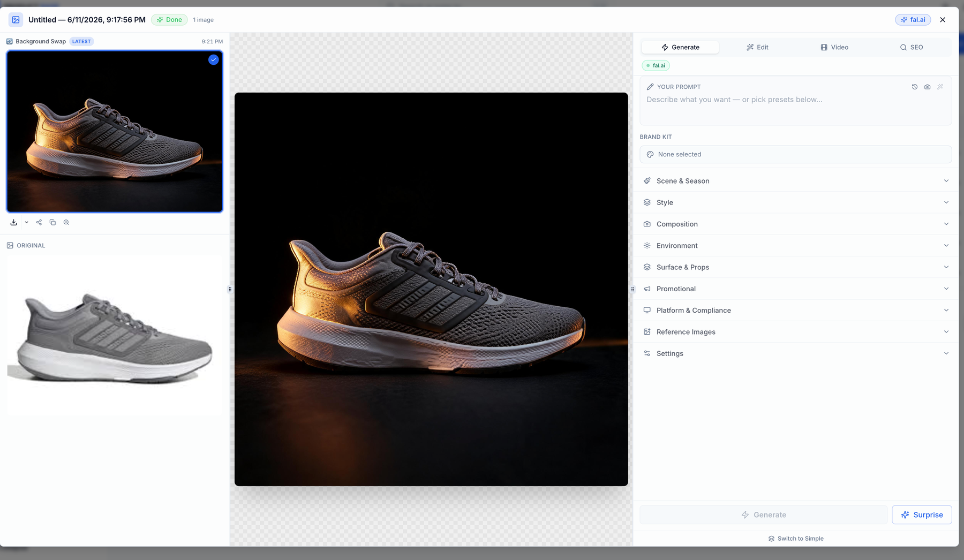This screenshot has height=560, width=964.
Task: Expand the Platform & Compliance section
Action: pos(795,311)
